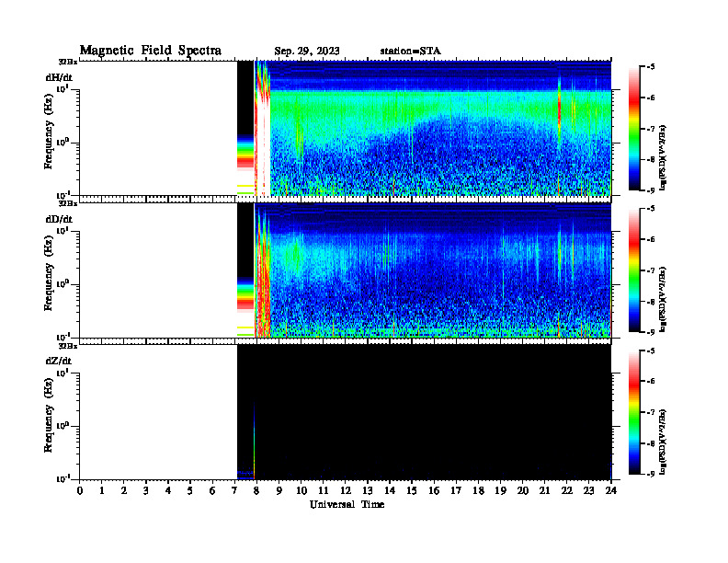This screenshot has width=728, height=563.
Task: Click the "-5" label on dH/dt colorbar
Action: pos(651,67)
